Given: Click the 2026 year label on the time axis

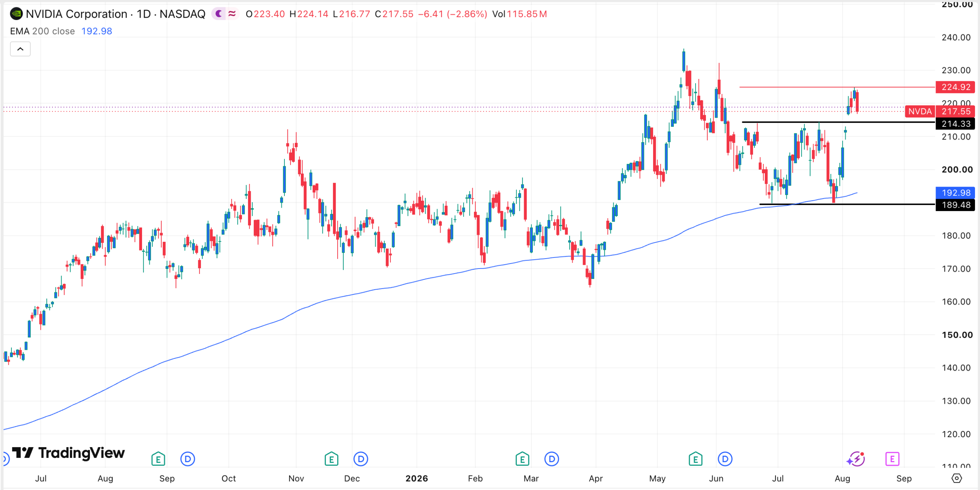Looking at the screenshot, I should coord(416,479).
